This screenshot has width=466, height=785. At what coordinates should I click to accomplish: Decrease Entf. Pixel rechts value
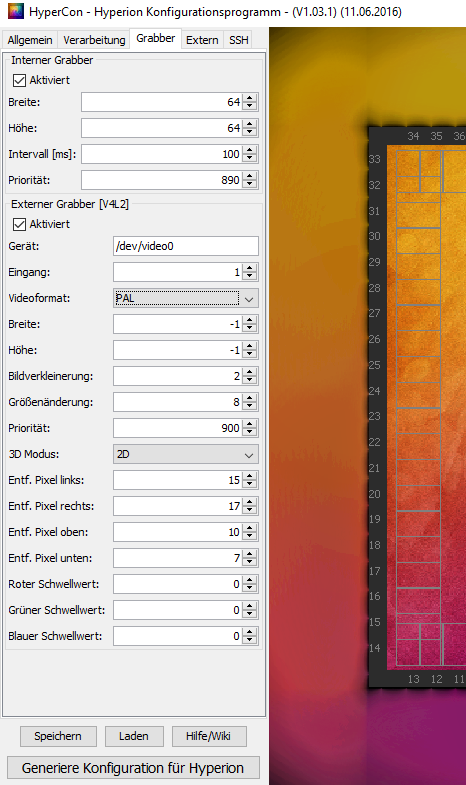point(250,511)
